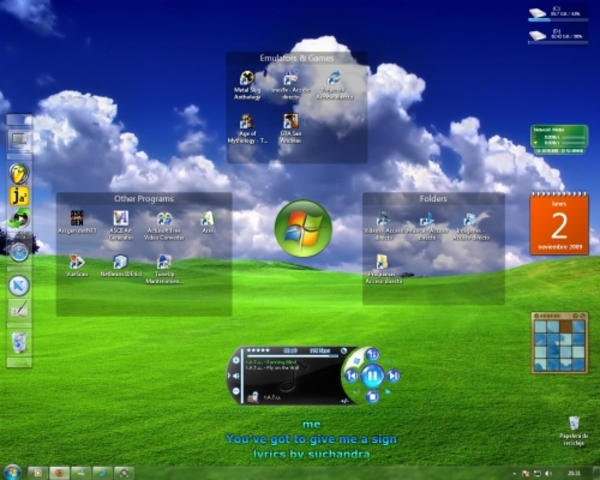Viewport: 600px width, 480px height.
Task: Open the Musica folder shortcut
Action: 427,225
